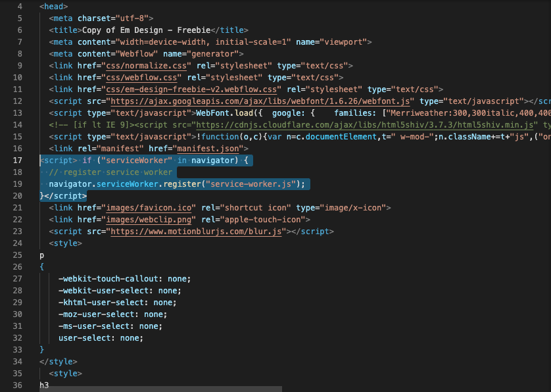Open the css/normalize.css link
The width and height of the screenshot is (551, 392).
point(146,66)
